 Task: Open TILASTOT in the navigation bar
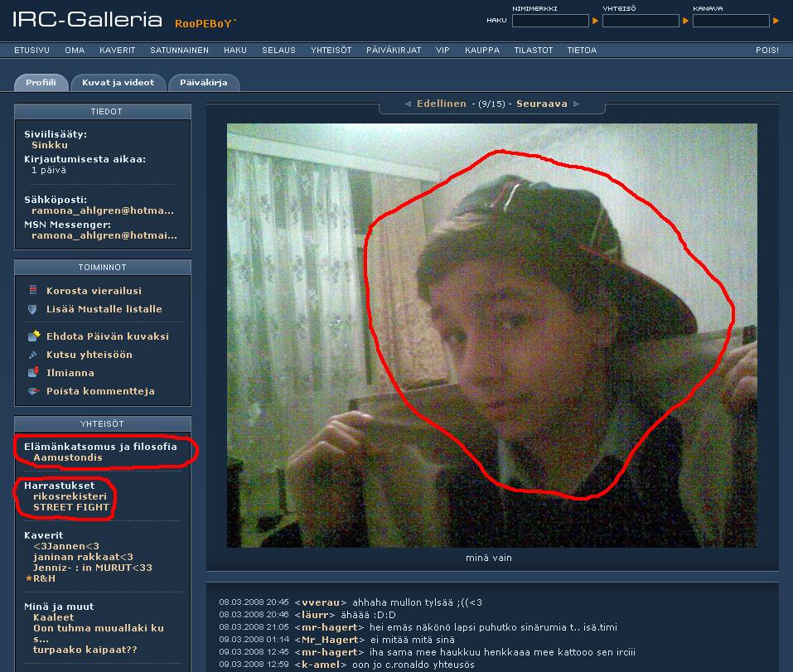(534, 50)
